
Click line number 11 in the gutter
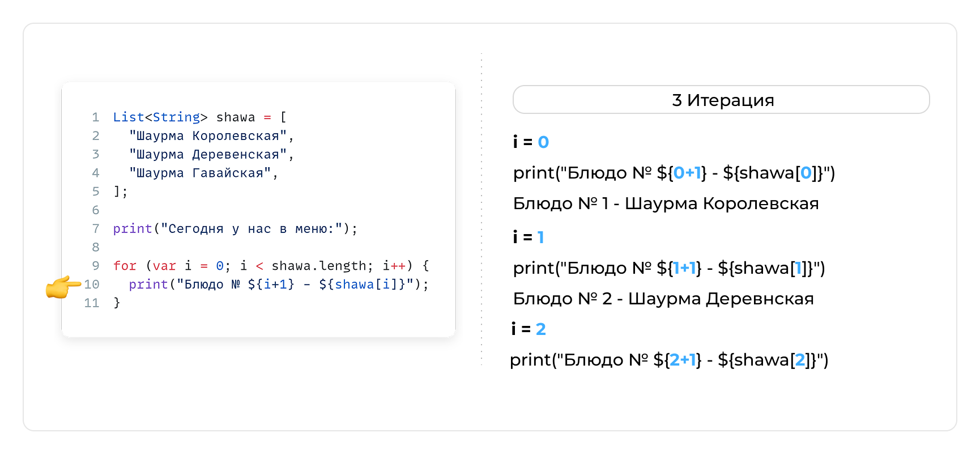[92, 303]
